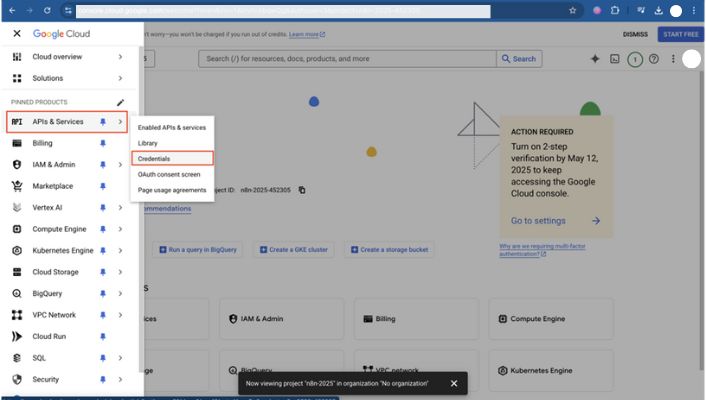Unpin BigQuery pin toggle

103,294
